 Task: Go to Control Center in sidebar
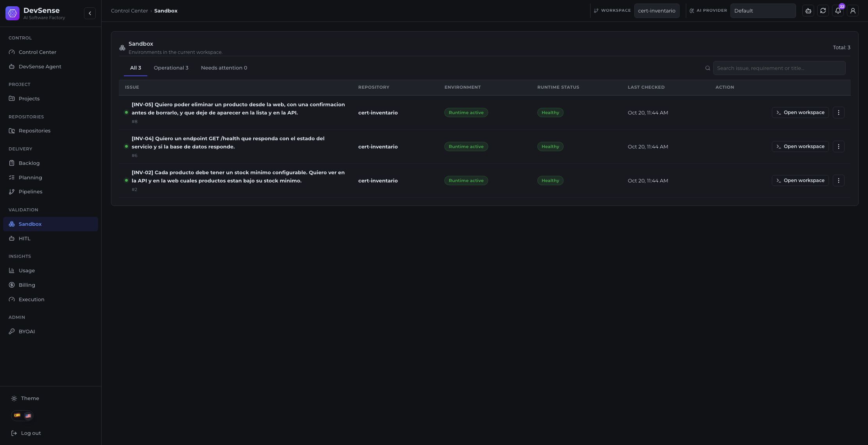tap(50, 52)
